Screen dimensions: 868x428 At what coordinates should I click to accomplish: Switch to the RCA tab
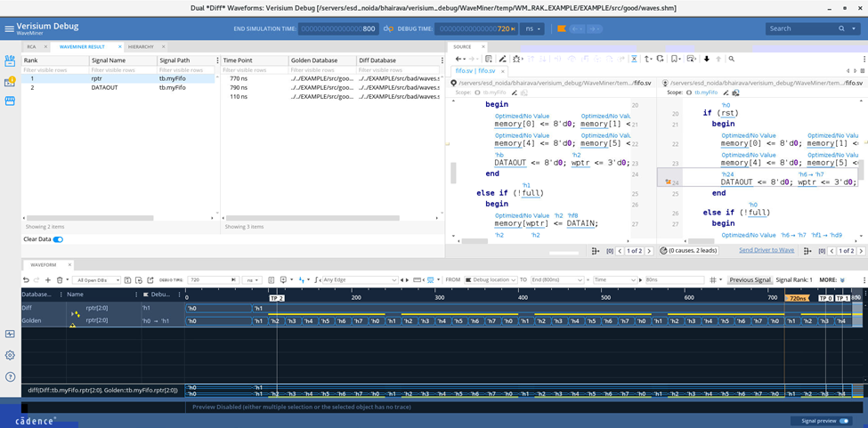(31, 45)
